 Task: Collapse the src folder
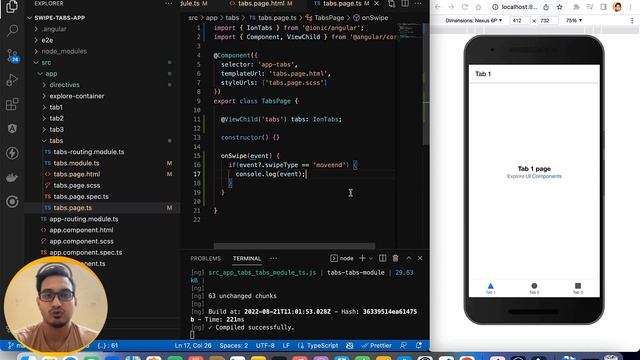[x=46, y=62]
